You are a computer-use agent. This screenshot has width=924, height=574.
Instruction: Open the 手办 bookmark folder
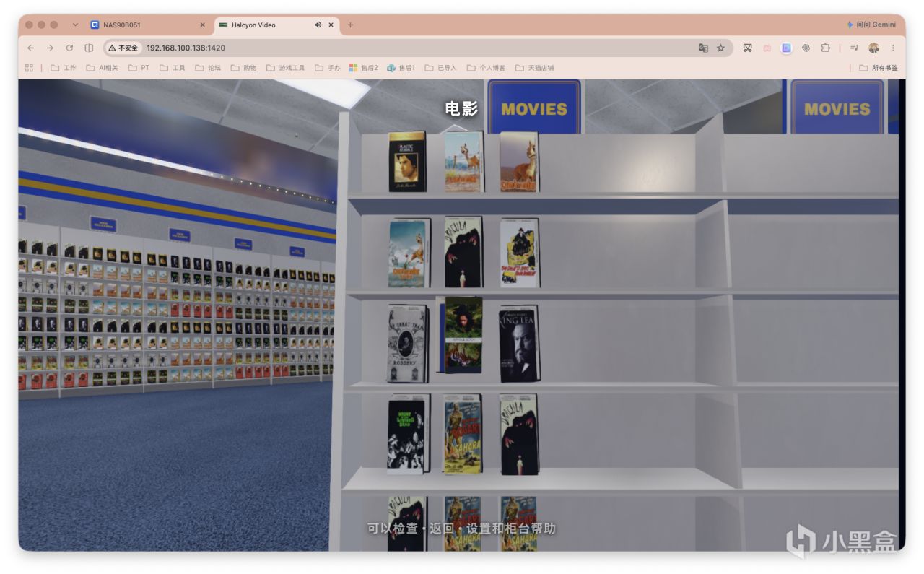[327, 68]
